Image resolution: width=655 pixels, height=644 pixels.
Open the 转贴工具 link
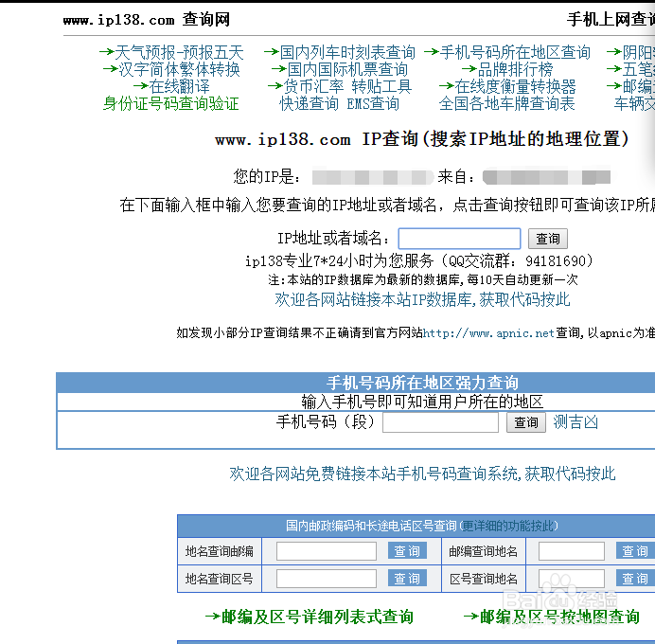point(381,87)
